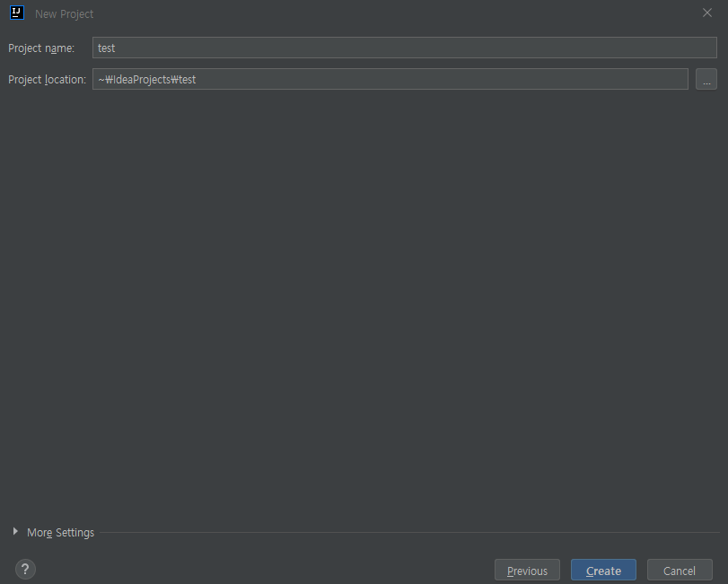728x584 pixels.
Task: Create the new project
Action: tap(603, 571)
